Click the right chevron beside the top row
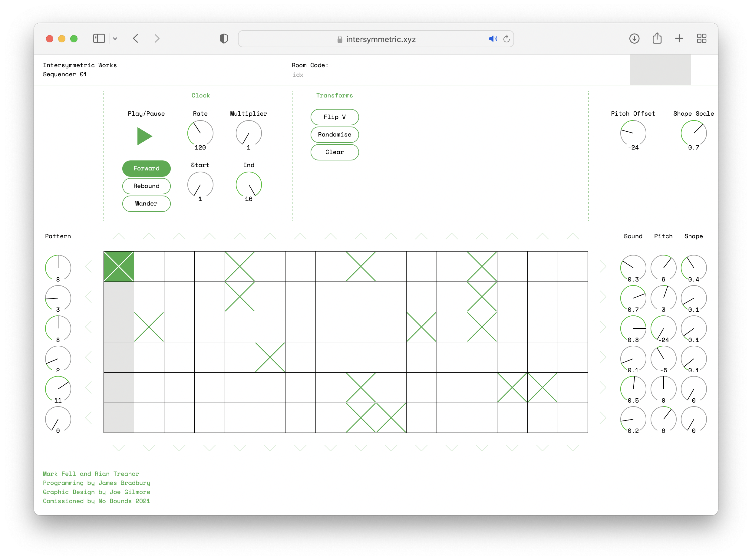The height and width of the screenshot is (560, 752). click(x=603, y=266)
